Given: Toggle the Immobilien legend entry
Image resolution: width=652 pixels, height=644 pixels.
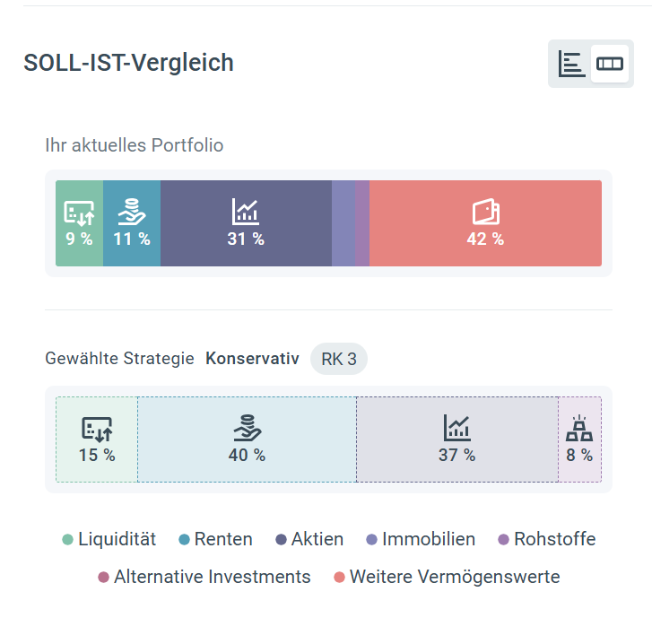Looking at the screenshot, I should [421, 539].
